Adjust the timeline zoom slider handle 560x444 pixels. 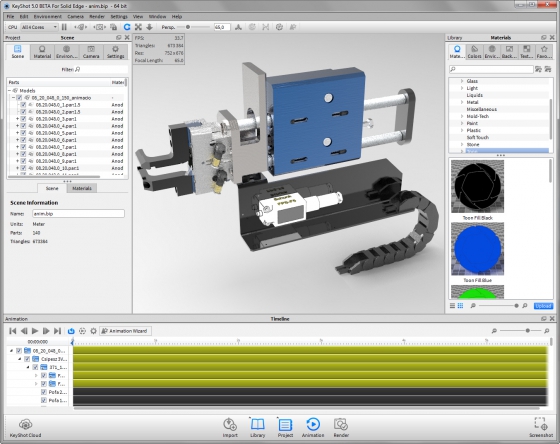click(x=528, y=331)
